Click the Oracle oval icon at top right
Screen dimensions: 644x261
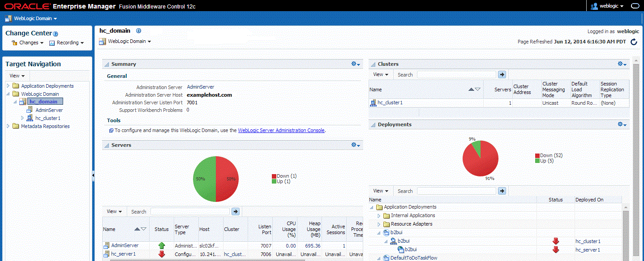[636, 6]
